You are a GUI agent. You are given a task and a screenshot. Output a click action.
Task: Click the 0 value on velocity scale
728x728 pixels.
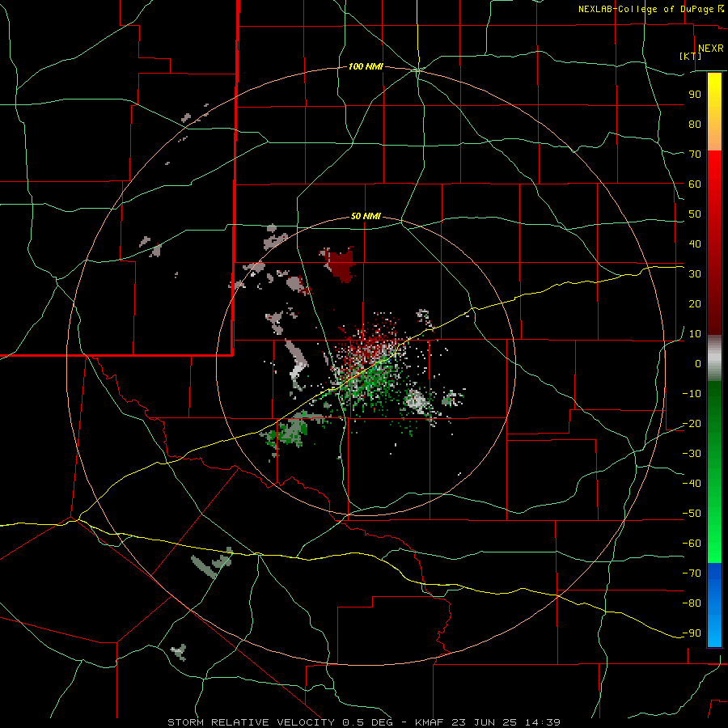coord(698,364)
